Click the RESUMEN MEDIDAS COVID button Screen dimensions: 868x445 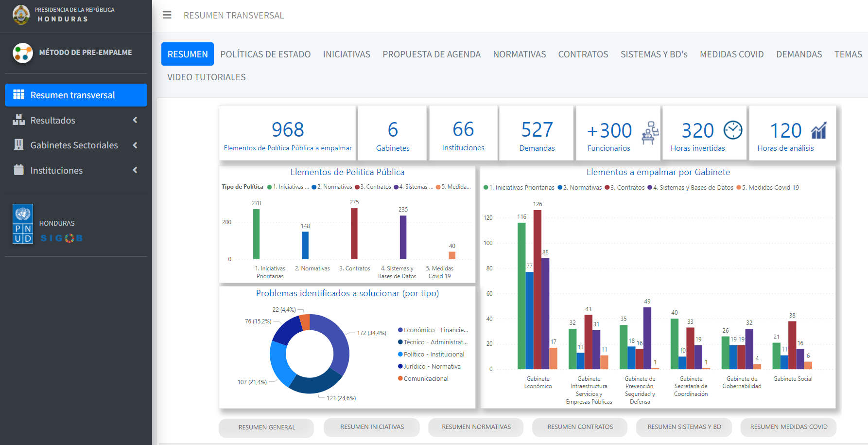pyautogui.click(x=788, y=427)
